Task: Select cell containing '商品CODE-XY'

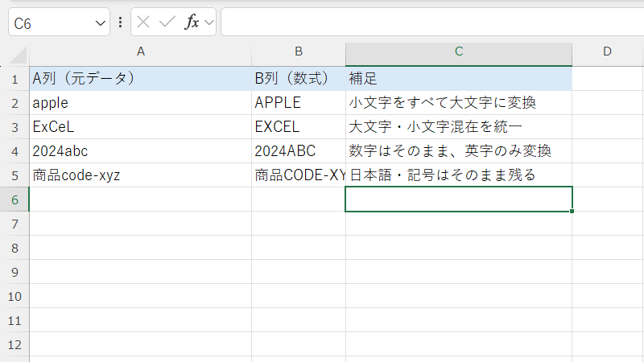Action: click(x=299, y=175)
